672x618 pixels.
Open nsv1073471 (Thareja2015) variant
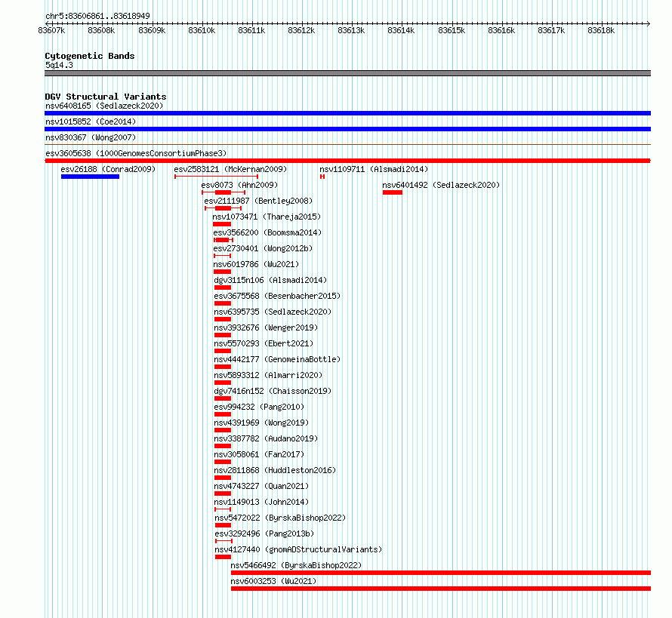tap(267, 217)
